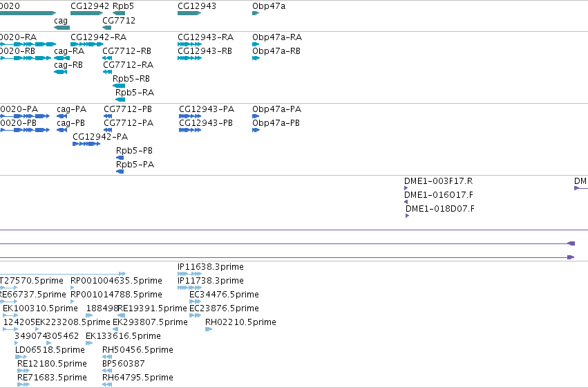Click protein Rpb5-PA
The width and height of the screenshot is (588, 388).
[x=135, y=165]
